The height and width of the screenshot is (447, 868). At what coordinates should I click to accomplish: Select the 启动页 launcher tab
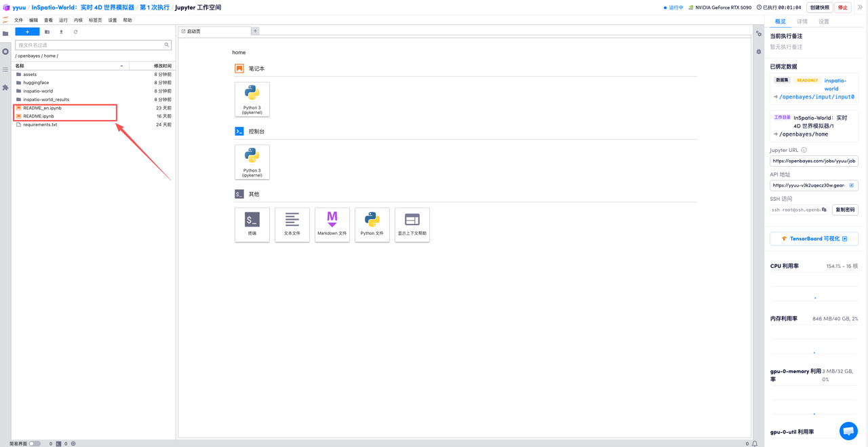(214, 31)
